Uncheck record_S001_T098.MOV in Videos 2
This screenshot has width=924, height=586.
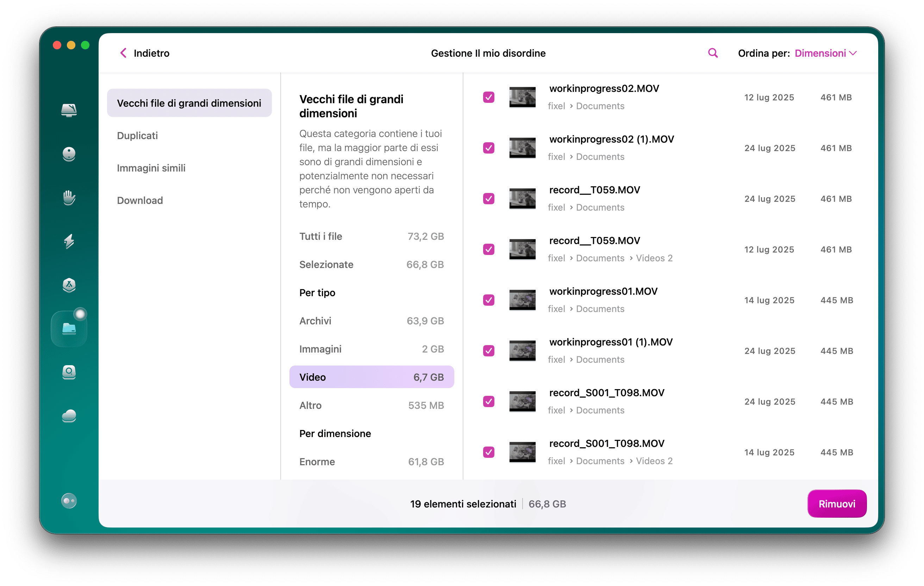coord(488,453)
